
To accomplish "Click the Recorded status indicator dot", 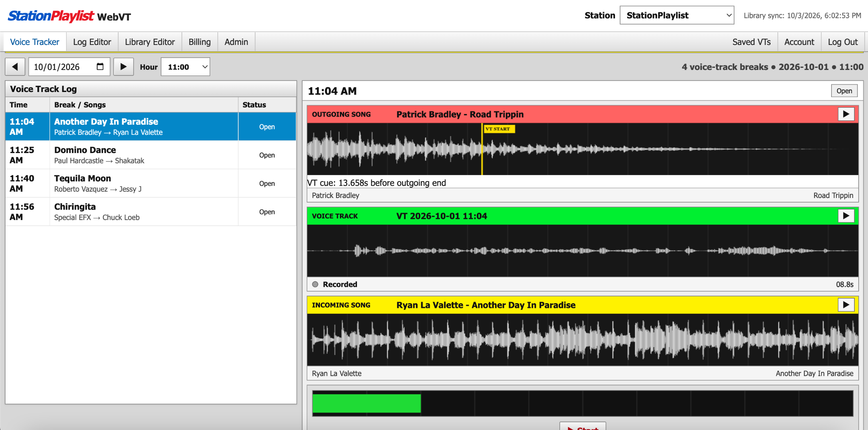I will point(315,284).
